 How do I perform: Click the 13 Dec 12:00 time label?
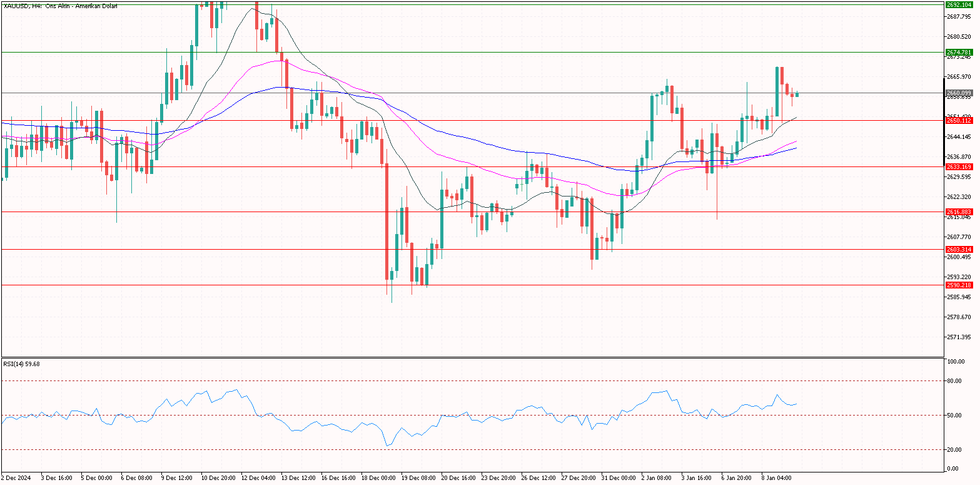coord(297,478)
